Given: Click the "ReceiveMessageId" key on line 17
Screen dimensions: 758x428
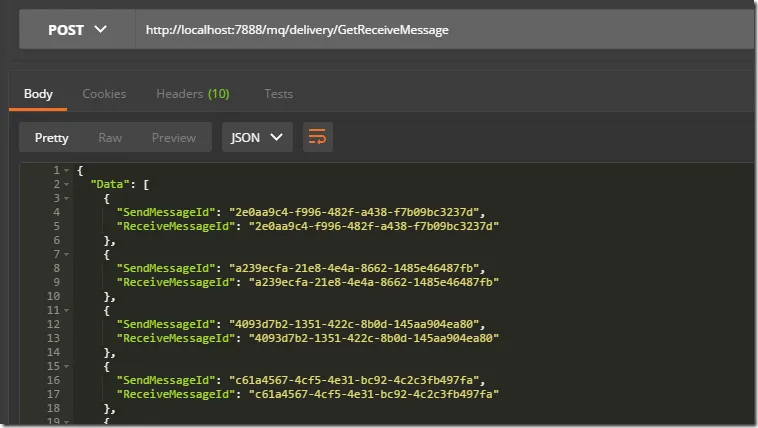Looking at the screenshot, I should coord(176,394).
